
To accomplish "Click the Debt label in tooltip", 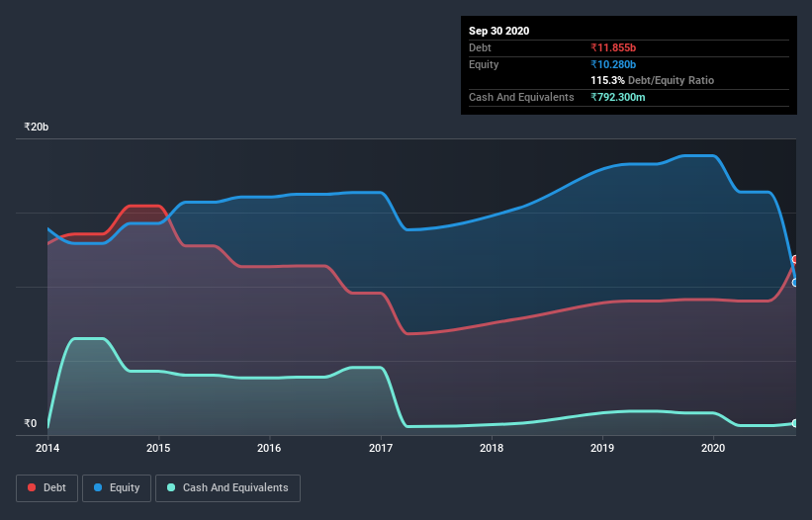I will (x=480, y=47).
